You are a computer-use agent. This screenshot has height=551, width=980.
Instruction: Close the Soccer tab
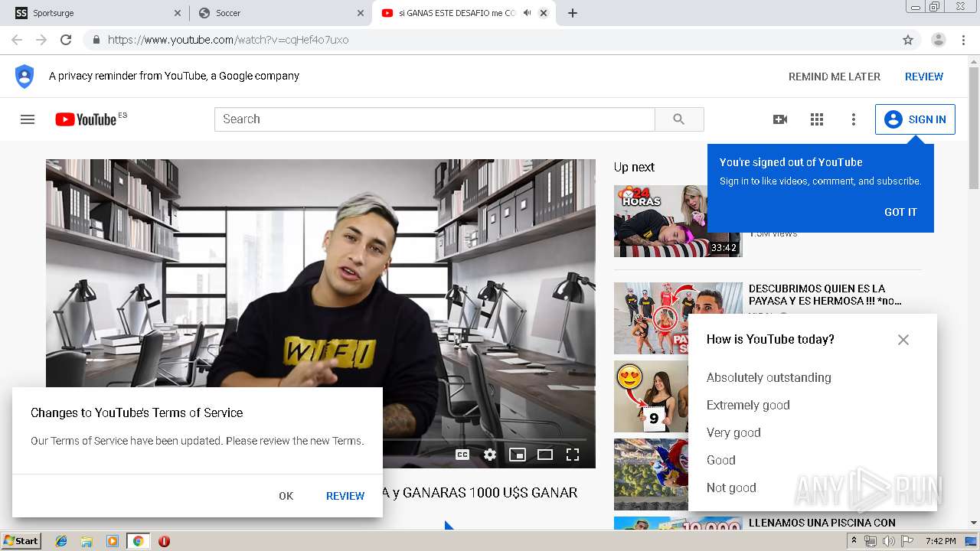(361, 13)
